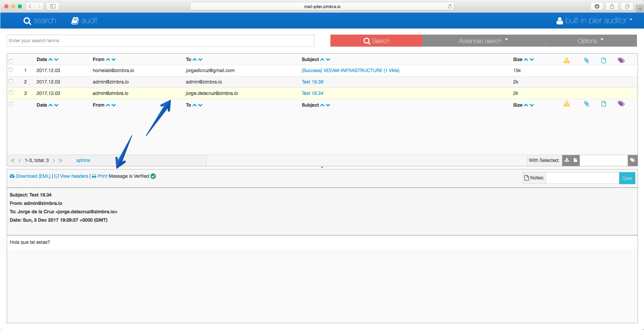Open the Safari share menu
644x330 pixels.
pos(612,6)
